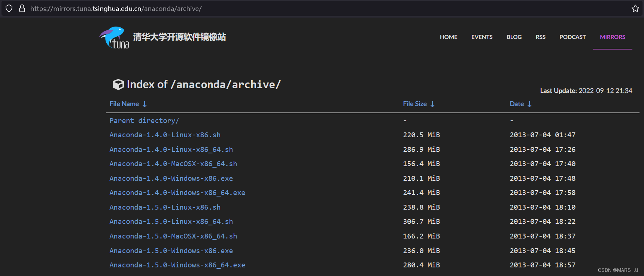
Task: Click the 286.9 MiB size cell
Action: tap(421, 150)
